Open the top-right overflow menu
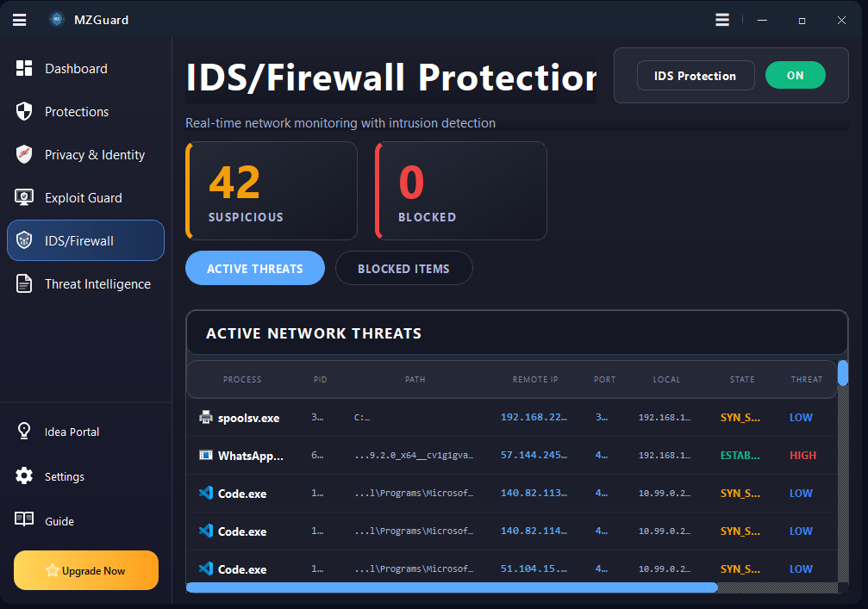This screenshot has width=868, height=609. (722, 19)
